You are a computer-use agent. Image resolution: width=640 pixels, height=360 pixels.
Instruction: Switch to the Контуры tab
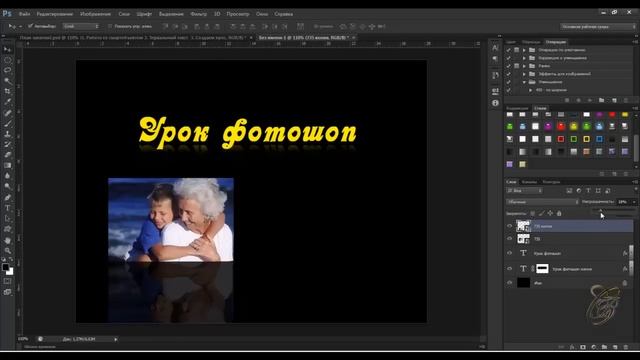point(551,182)
